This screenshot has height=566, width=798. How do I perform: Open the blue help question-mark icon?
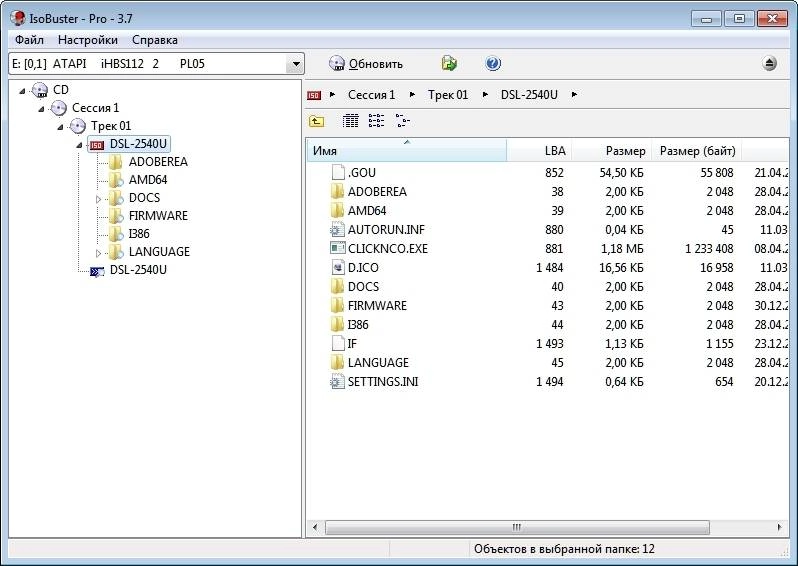[493, 63]
